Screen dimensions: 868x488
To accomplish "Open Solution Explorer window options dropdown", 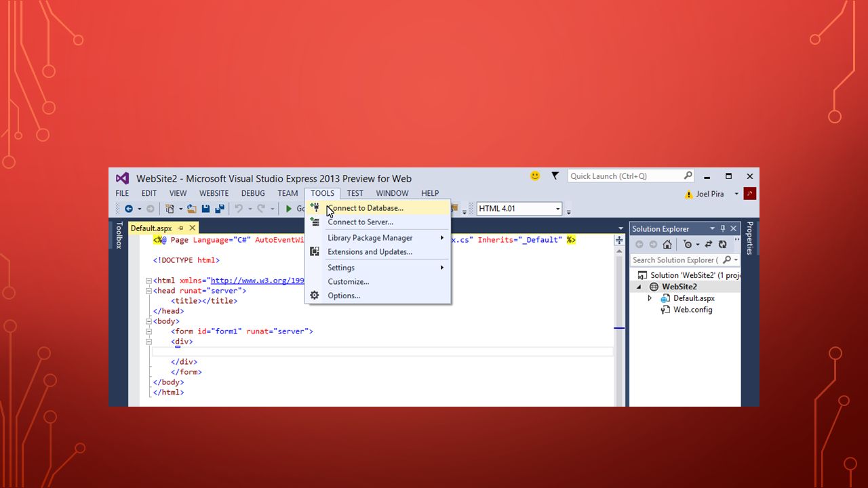I will pyautogui.click(x=712, y=228).
